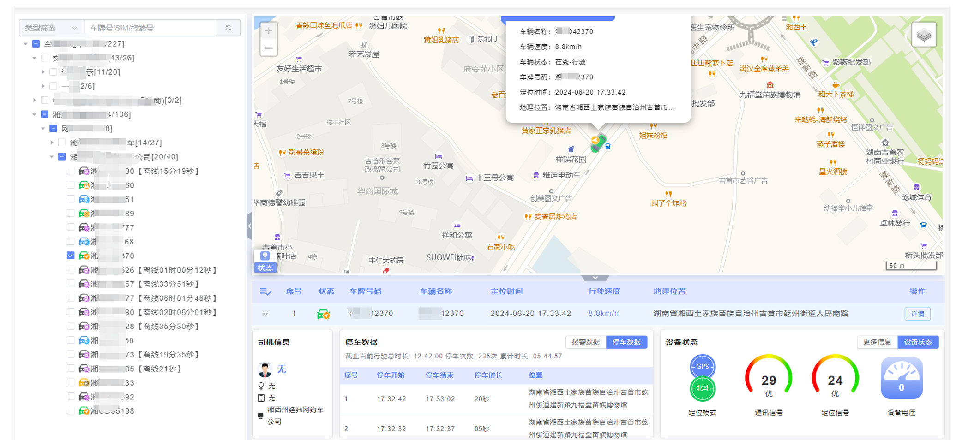The width and height of the screenshot is (980, 440).
Task: Click the vehicle icon of the row offline 19分35秒
Action: click(84, 355)
